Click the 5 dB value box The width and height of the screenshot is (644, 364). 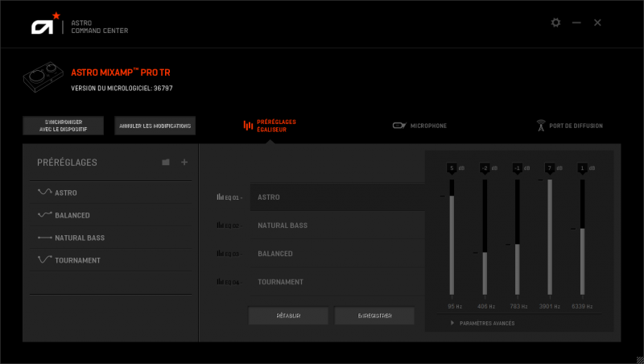[452, 168]
